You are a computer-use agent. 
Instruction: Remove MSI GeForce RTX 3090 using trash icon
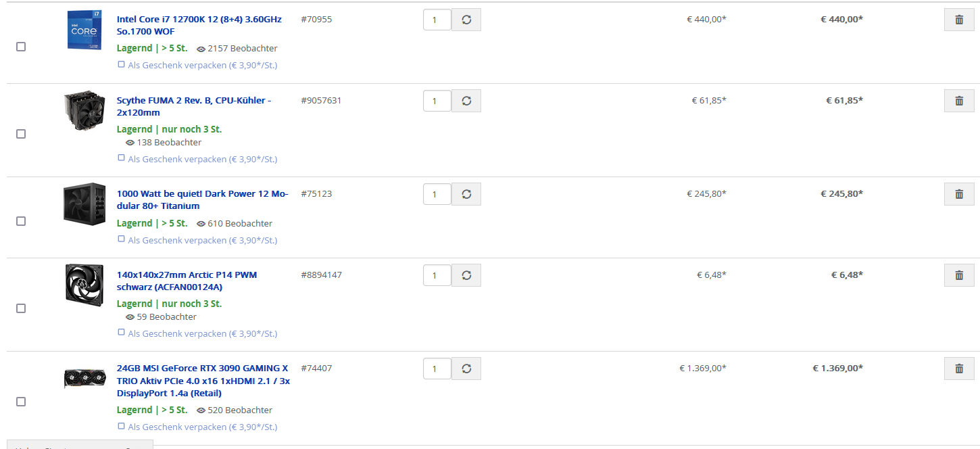[x=958, y=369]
